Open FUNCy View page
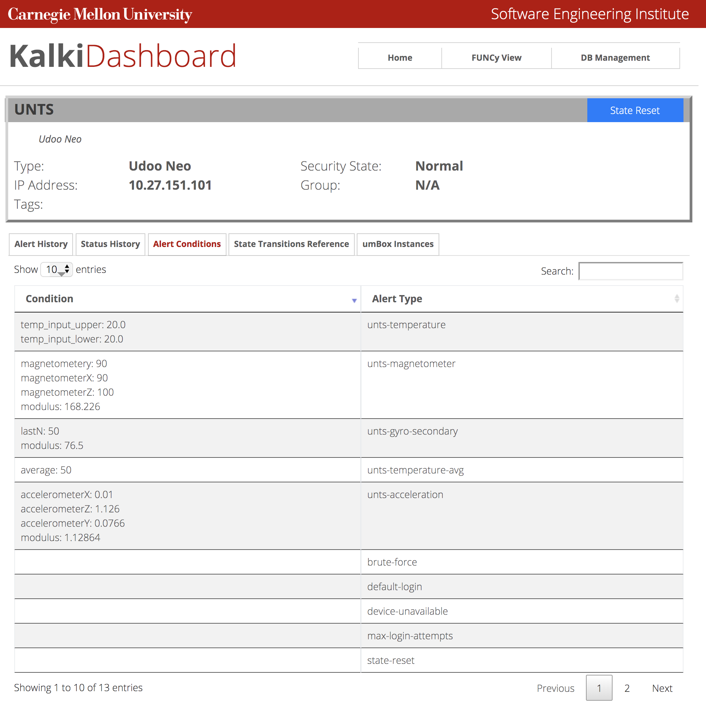This screenshot has width=706, height=728. [496, 58]
